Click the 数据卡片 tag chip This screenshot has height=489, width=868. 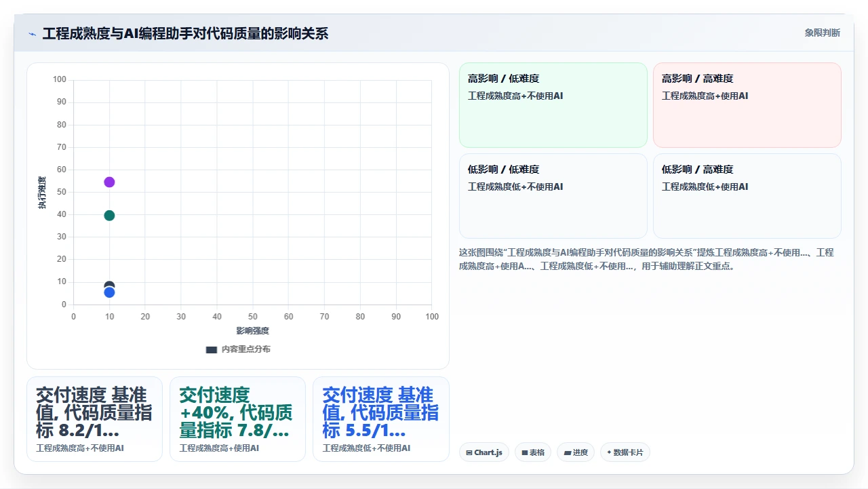click(625, 452)
